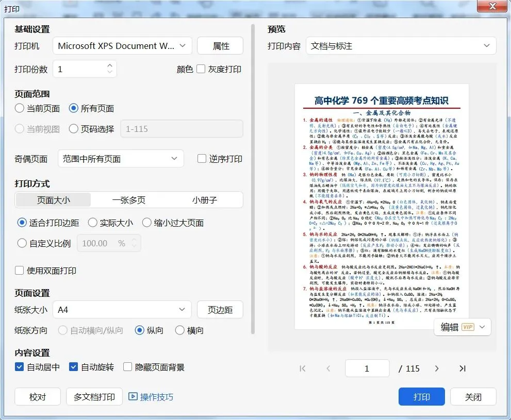Image resolution: width=511 pixels, height=420 pixels.
Task: Open the 操作技巧 tips link
Action: 151,397
